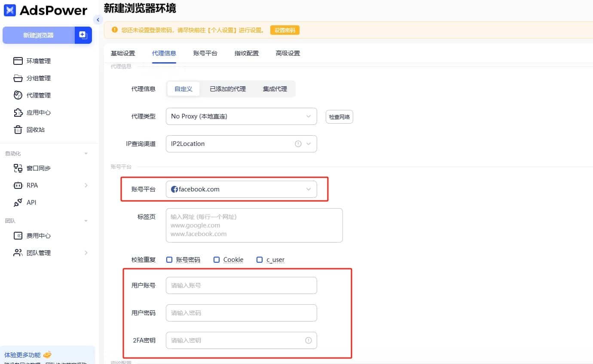The height and width of the screenshot is (364, 593).
Task: Select the 自定义 proxy option
Action: 183,89
